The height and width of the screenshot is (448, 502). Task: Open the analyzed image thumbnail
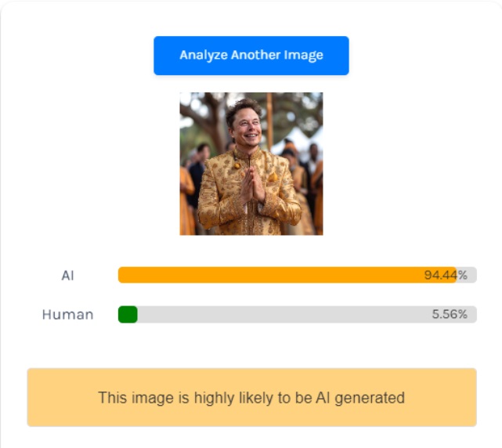251,164
